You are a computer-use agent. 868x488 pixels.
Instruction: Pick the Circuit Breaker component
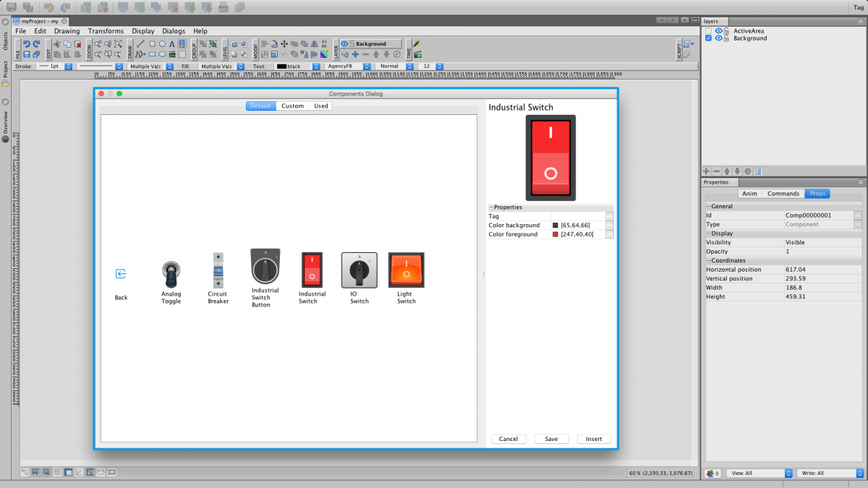(218, 271)
